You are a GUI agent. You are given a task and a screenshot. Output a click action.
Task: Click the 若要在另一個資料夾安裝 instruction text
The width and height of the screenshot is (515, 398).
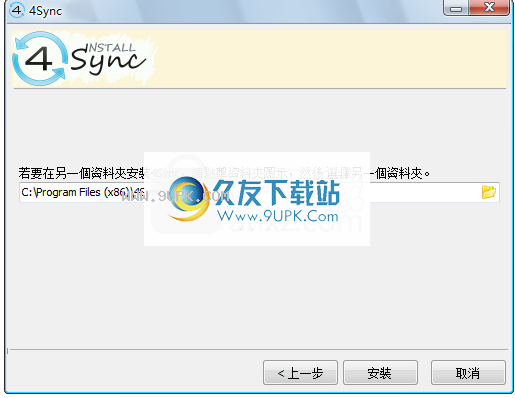coord(224,173)
